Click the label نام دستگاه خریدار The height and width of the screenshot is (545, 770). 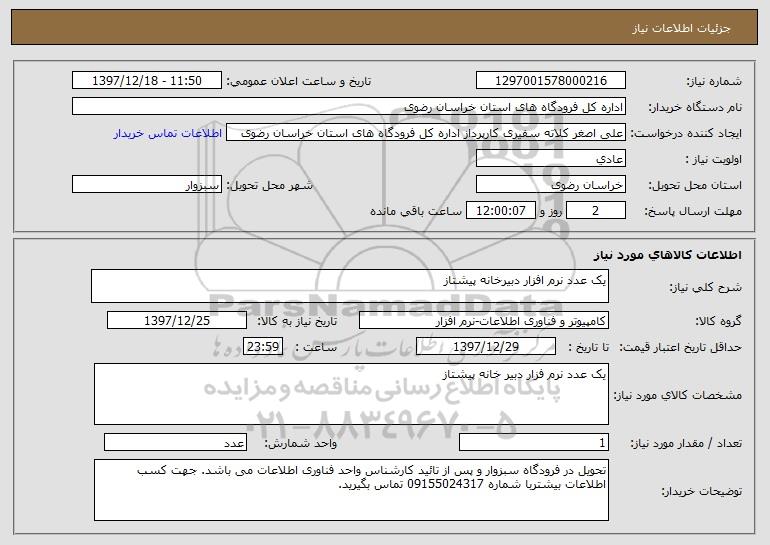tap(695, 108)
